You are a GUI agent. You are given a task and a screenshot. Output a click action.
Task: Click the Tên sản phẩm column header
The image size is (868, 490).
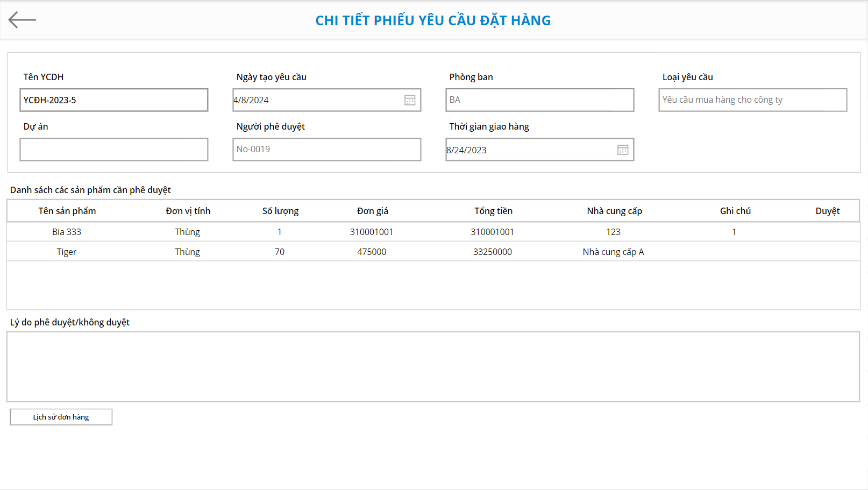click(67, 211)
